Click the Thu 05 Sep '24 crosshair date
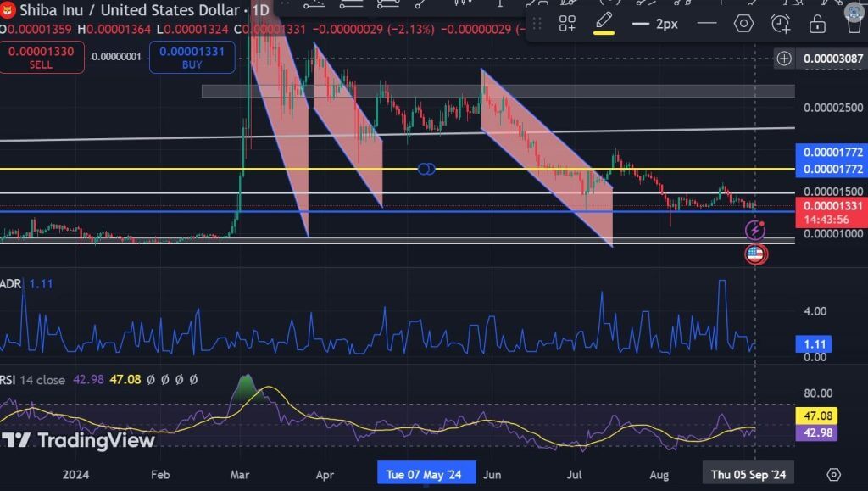This screenshot has height=491, width=868. [748, 474]
